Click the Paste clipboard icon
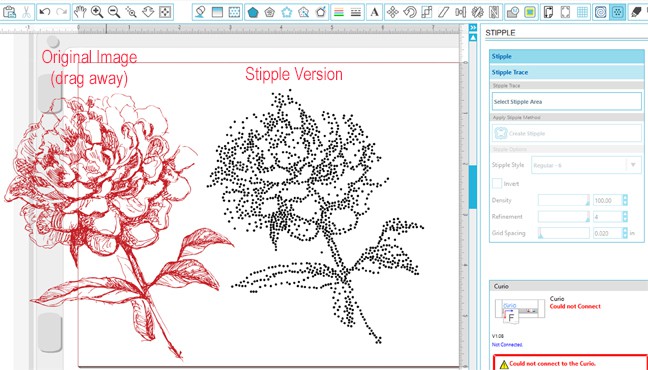This screenshot has width=648, height=370. pyautogui.click(x=9, y=12)
